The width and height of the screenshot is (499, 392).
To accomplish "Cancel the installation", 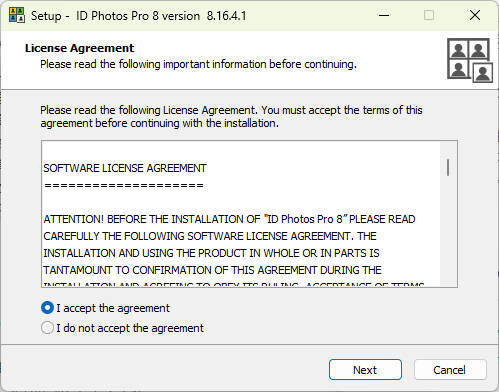I will pos(450,370).
